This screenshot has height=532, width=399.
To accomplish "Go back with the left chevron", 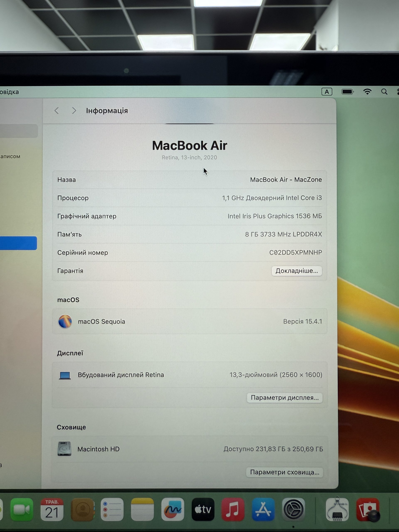I will click(x=57, y=111).
